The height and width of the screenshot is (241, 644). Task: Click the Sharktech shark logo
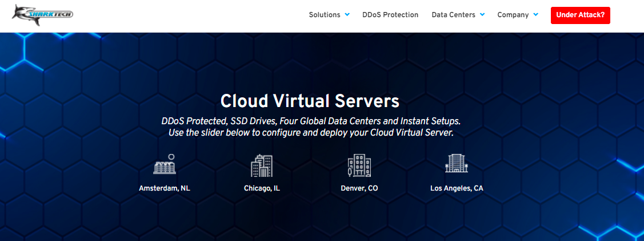click(43, 15)
